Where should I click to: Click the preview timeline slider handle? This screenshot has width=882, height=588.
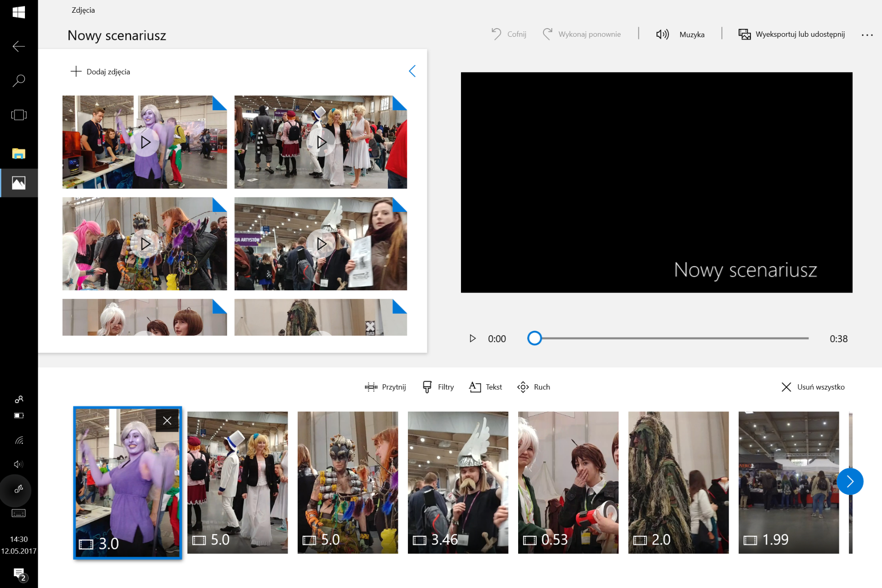[x=534, y=338]
